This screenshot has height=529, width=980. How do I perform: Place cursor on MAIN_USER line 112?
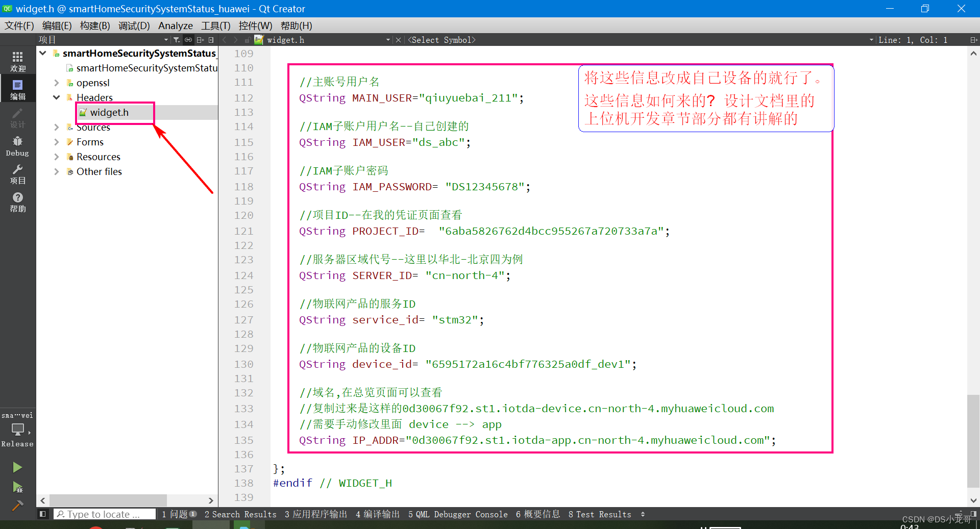click(x=411, y=98)
